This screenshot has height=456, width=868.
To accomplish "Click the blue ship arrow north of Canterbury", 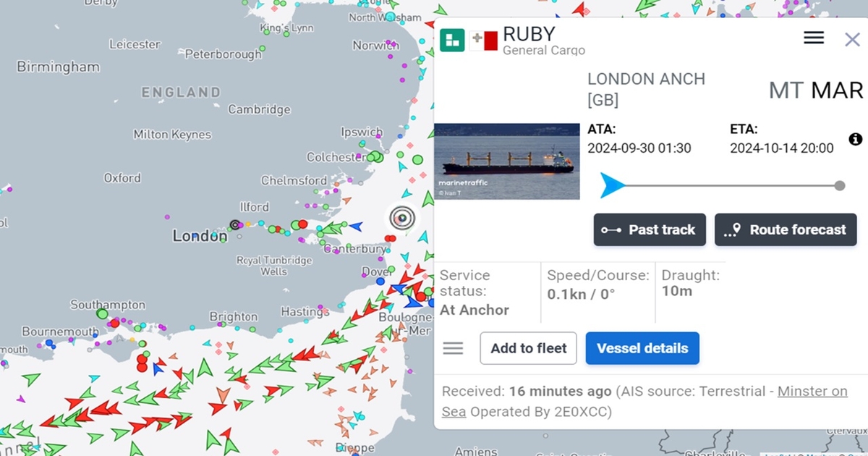I will [x=355, y=227].
